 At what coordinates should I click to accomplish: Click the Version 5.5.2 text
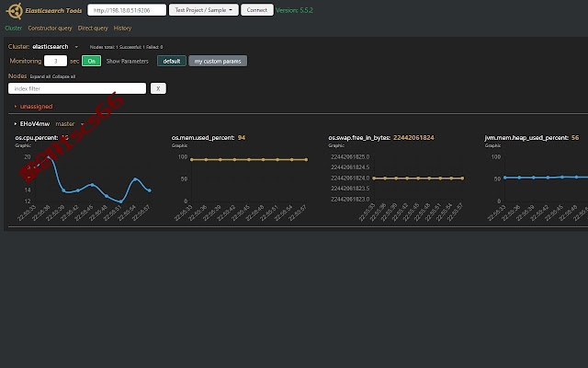pos(294,10)
